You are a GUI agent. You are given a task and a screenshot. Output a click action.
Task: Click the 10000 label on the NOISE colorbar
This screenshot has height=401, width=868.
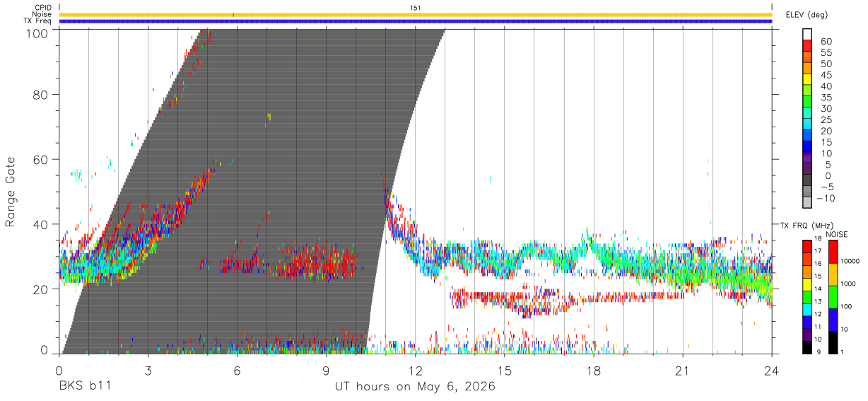(851, 261)
